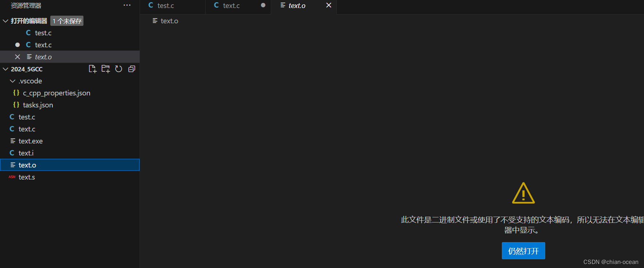
Task: Open tasks.json from the file tree
Action: point(38,105)
